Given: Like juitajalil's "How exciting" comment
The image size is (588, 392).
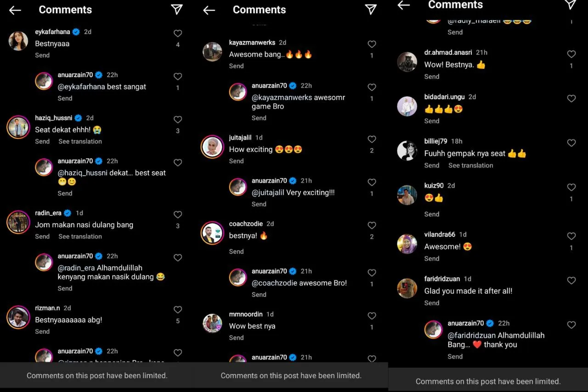Looking at the screenshot, I should [x=372, y=140].
